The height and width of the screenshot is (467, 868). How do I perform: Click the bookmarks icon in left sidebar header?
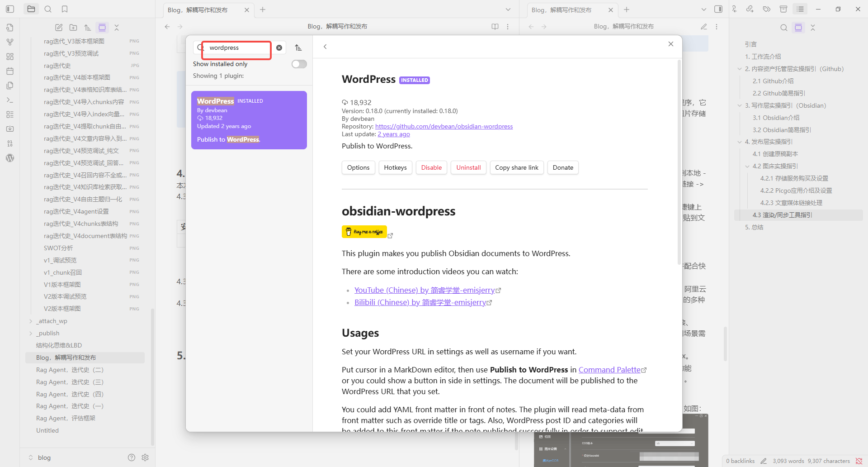pos(65,9)
